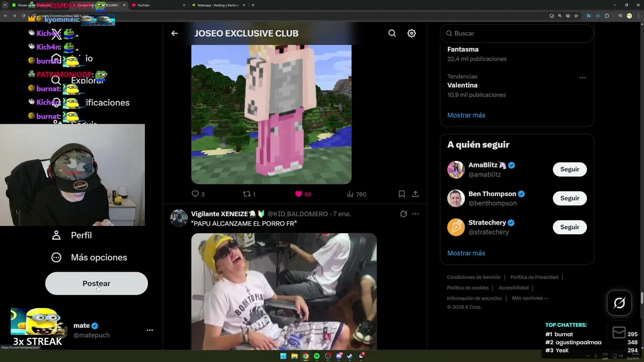This screenshot has width=644, height=362.
Task: Open Vigilante XENEIZE profile avatar
Action: 179,218
